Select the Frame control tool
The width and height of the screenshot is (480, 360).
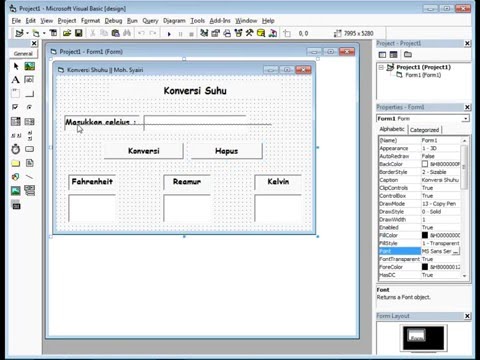point(16,94)
